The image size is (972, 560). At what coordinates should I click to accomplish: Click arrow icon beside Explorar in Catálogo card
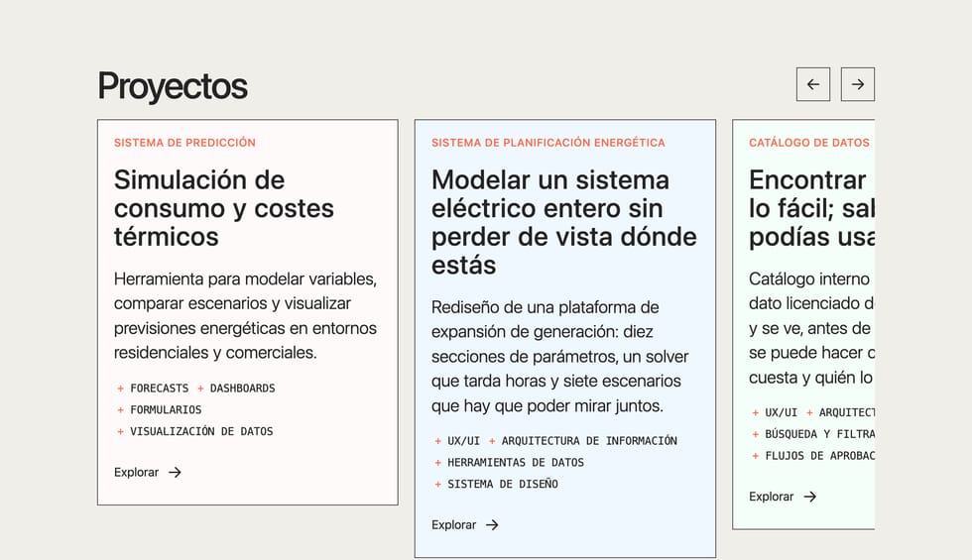[x=809, y=497]
